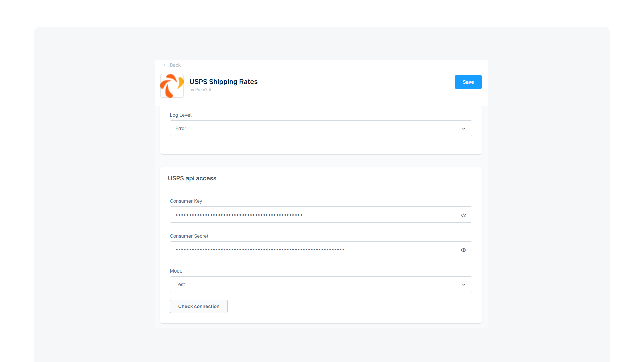Viewport: 644px width, 362px height.
Task: Open the Mode dropdown set to Test
Action: point(321,284)
